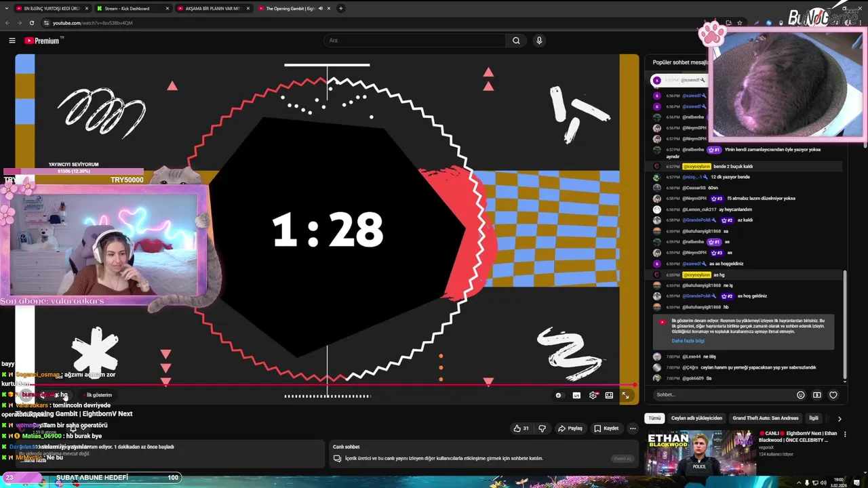Open the tab search dropdown arrow
The height and width of the screenshot is (488, 868).
coord(6,9)
